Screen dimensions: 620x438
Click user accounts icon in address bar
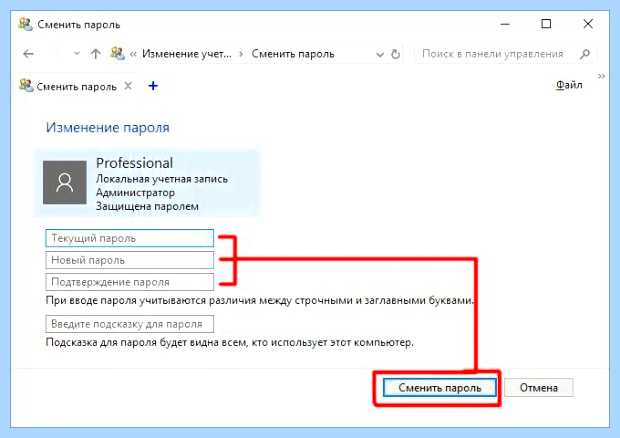(x=117, y=53)
